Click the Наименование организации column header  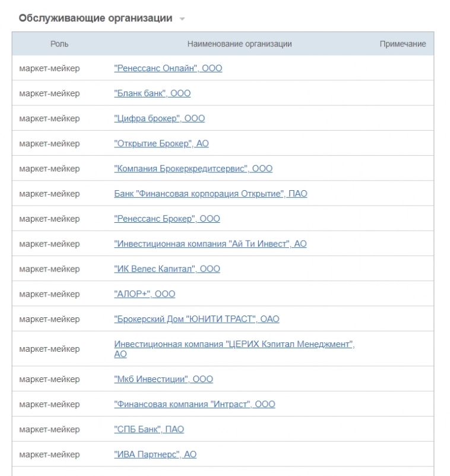point(239,44)
